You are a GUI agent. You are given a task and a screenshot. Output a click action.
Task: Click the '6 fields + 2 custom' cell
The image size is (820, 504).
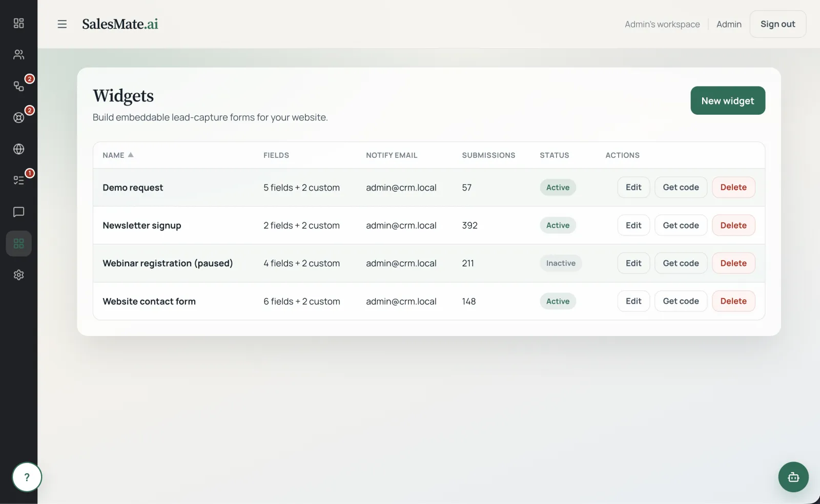pyautogui.click(x=301, y=301)
